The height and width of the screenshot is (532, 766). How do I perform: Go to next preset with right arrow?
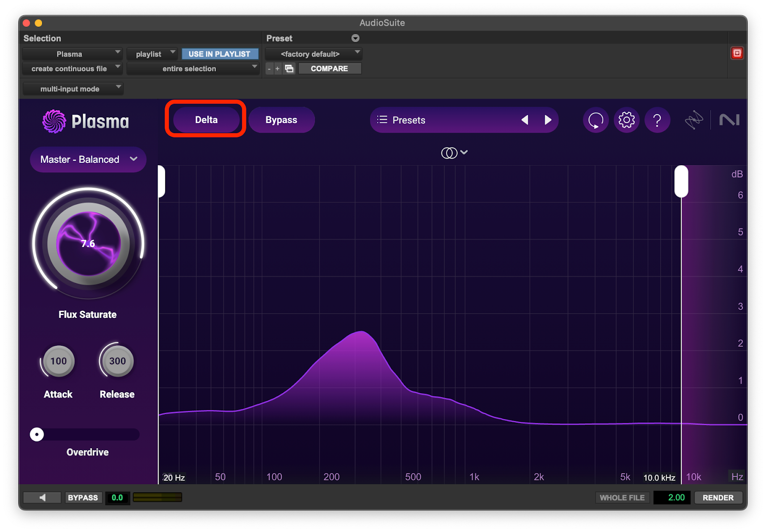point(548,120)
